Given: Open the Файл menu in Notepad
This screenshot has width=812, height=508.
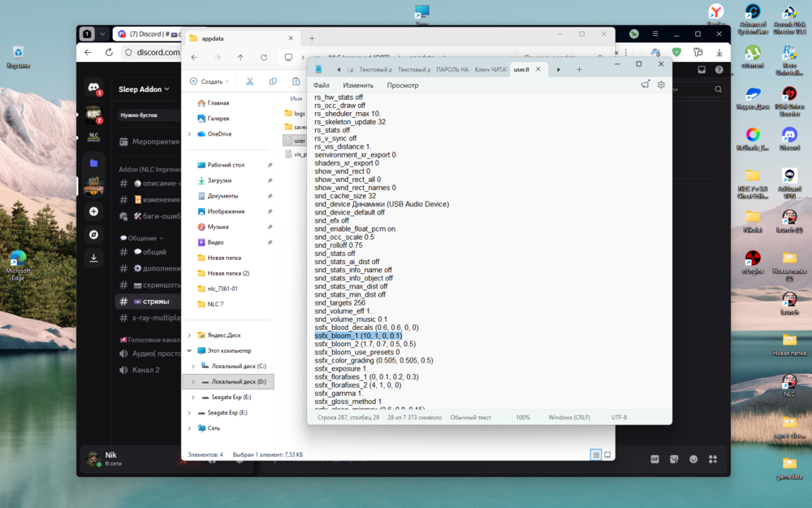Looking at the screenshot, I should (321, 85).
